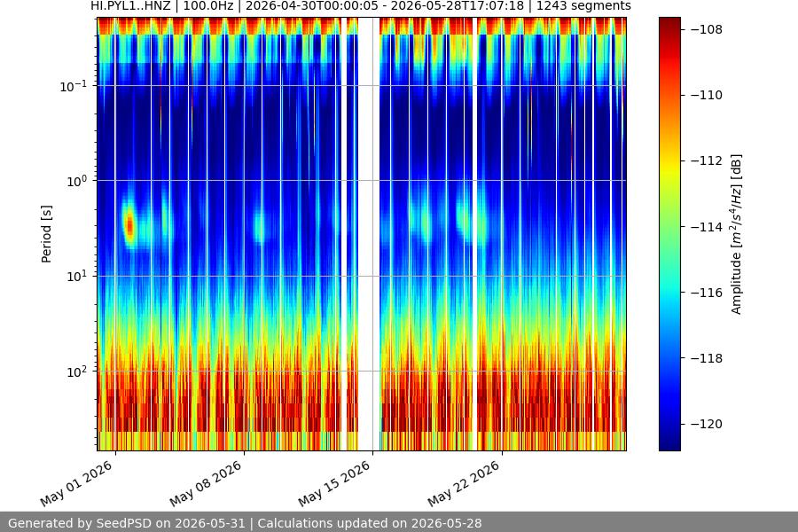Click the −118 colorbar tick label

coord(707,358)
